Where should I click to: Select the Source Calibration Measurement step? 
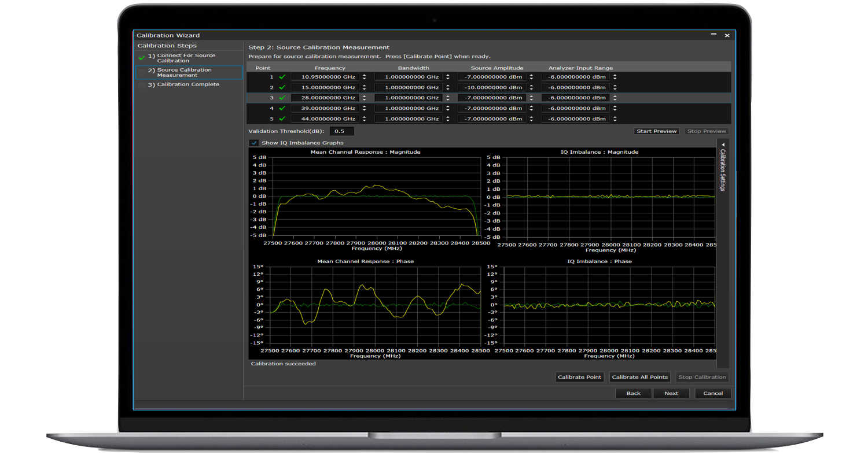tap(184, 72)
